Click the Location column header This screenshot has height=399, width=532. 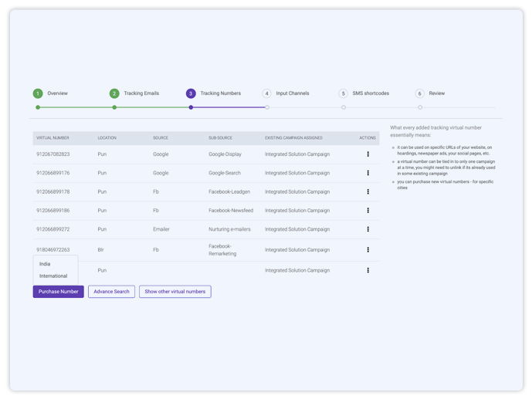[107, 138]
